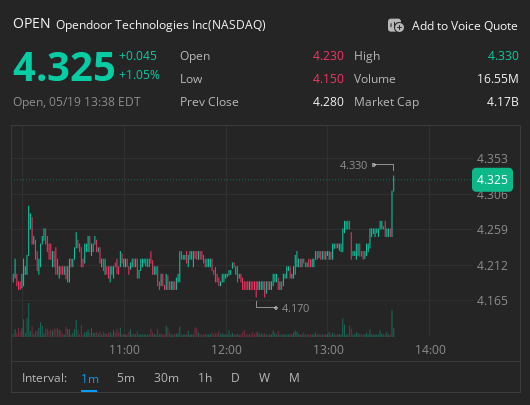This screenshot has width=530, height=405.
Task: Click the Volume label
Action: coord(375,79)
